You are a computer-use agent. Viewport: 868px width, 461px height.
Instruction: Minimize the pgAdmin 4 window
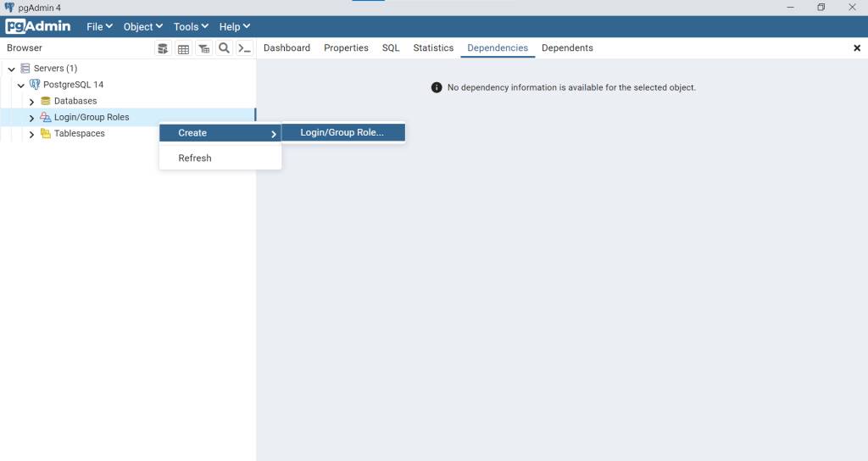pos(790,7)
